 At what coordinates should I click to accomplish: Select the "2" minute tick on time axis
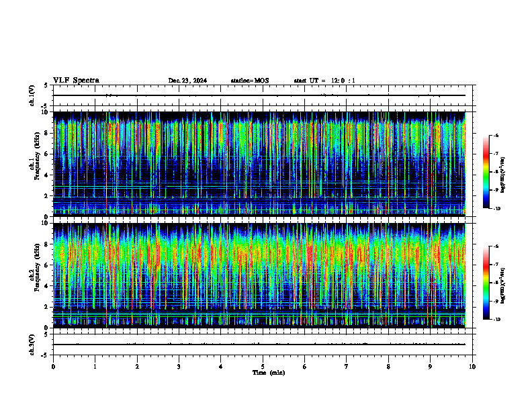click(x=137, y=367)
